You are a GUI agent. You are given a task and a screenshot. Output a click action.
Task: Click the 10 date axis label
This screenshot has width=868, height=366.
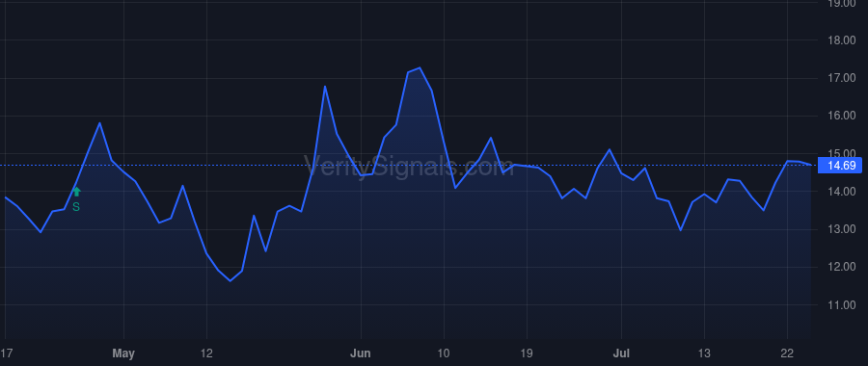[x=444, y=353]
